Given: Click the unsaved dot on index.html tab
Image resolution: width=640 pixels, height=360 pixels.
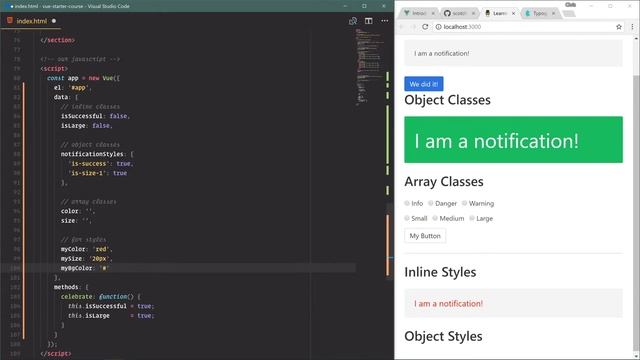Looking at the screenshot, I should [53, 21].
